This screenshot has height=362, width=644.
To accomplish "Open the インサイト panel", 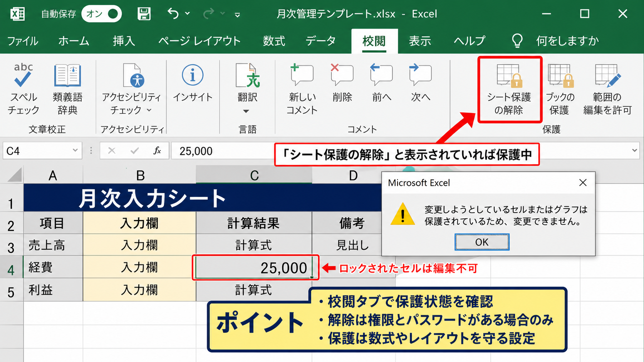I will coord(193,83).
